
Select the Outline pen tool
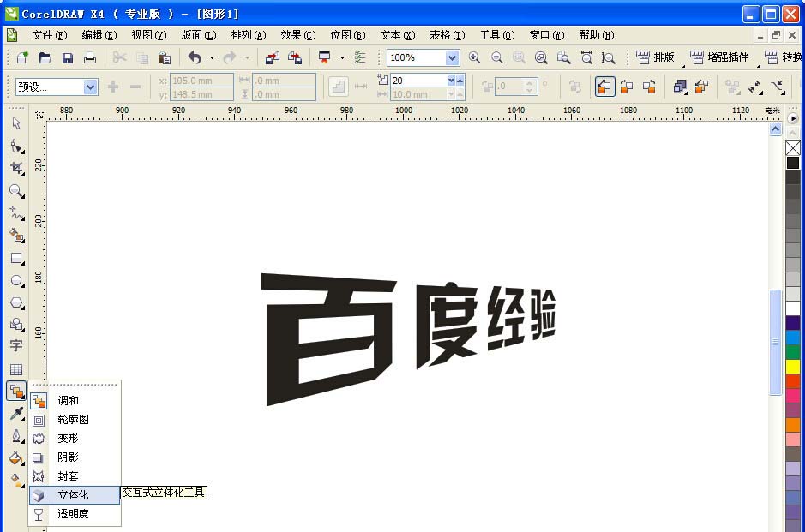point(16,436)
